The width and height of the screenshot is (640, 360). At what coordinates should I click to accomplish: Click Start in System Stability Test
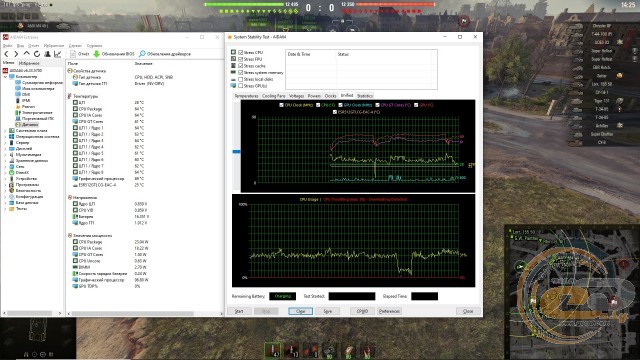pos(239,311)
